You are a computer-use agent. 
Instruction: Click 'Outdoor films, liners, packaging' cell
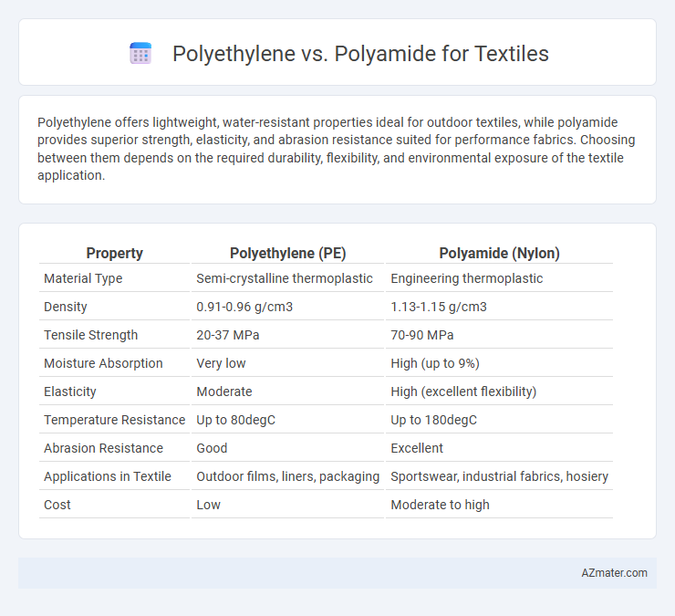(x=288, y=476)
